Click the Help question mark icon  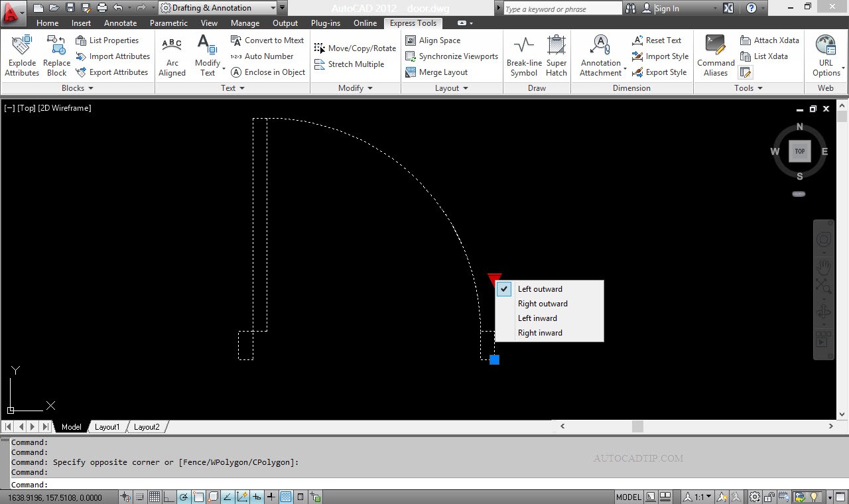[x=751, y=8]
